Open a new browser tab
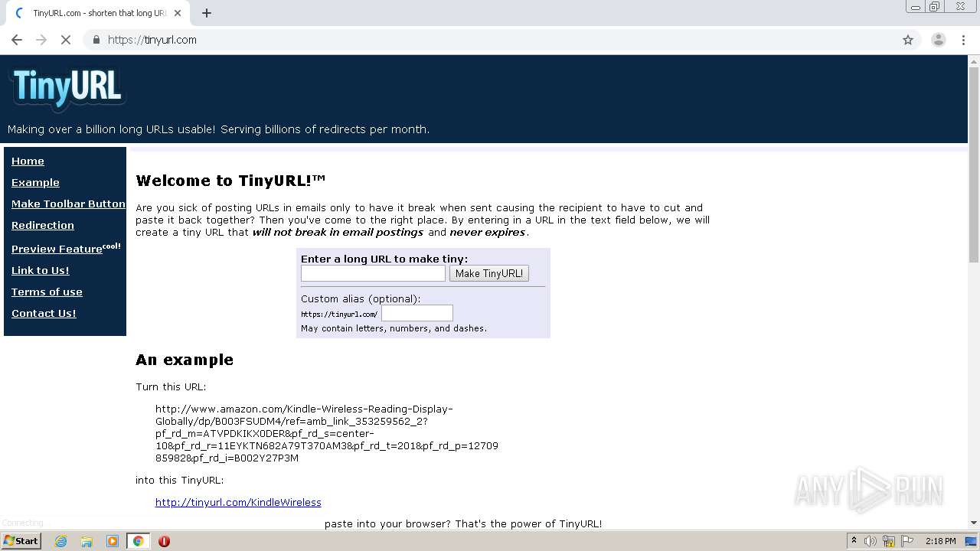 click(x=207, y=13)
